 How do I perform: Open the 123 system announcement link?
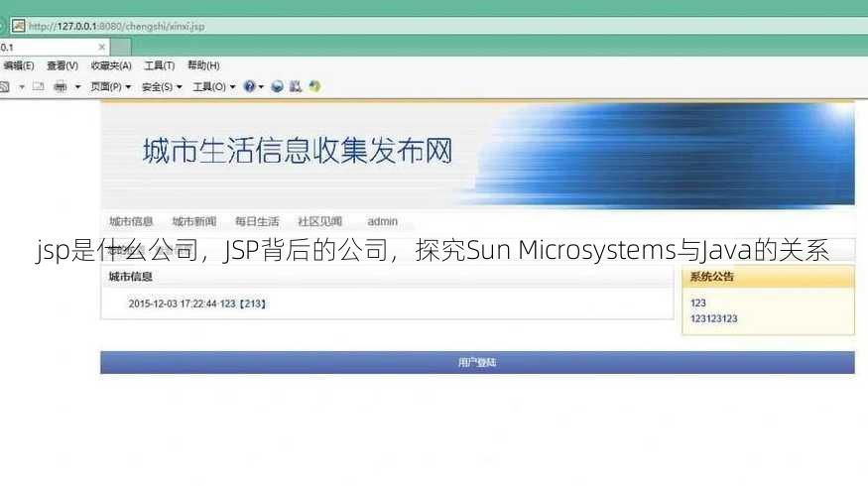click(698, 303)
